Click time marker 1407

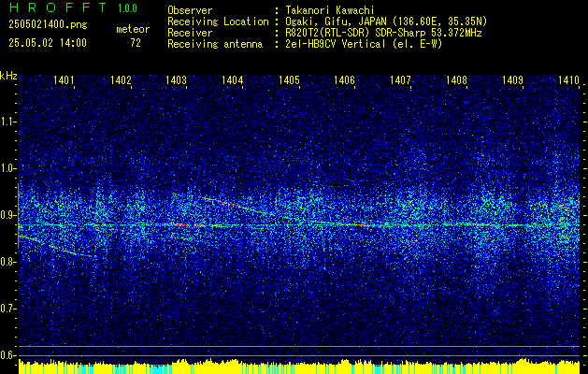point(400,79)
